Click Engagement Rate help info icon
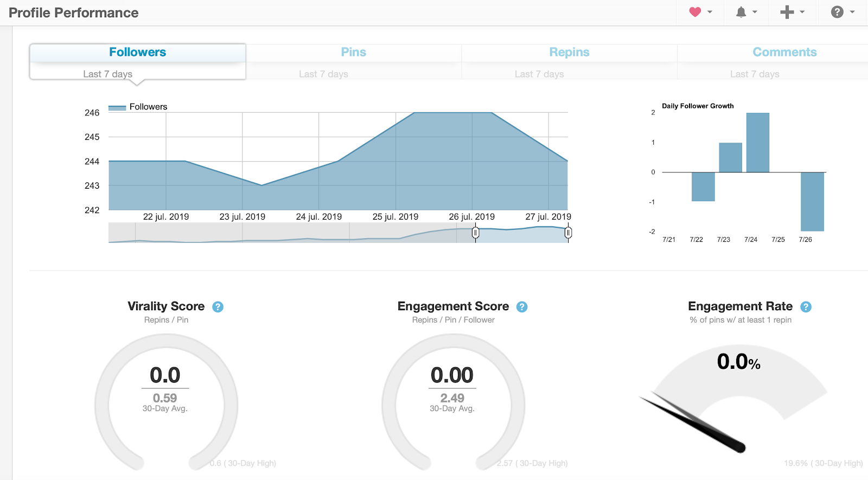868x480 pixels. [806, 307]
